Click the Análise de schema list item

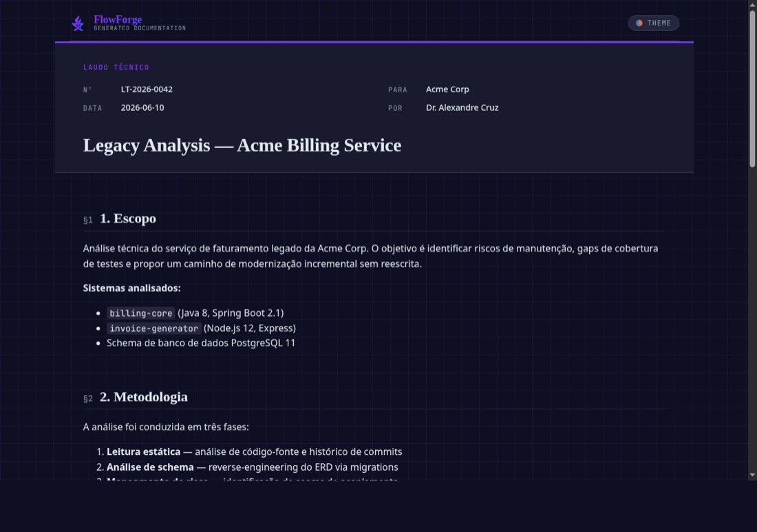[x=253, y=467]
